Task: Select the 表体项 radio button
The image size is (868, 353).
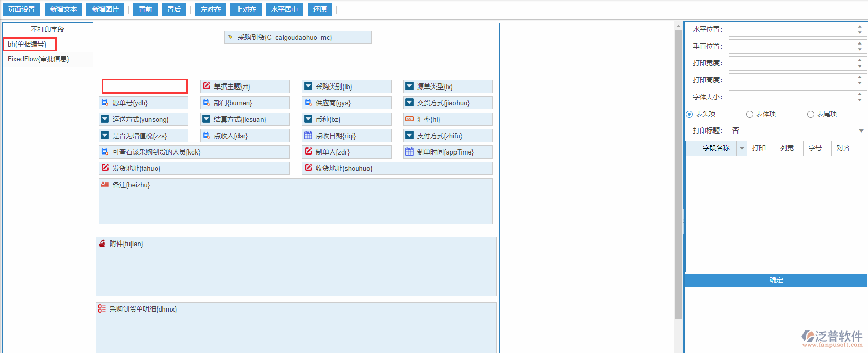Action: pos(750,114)
